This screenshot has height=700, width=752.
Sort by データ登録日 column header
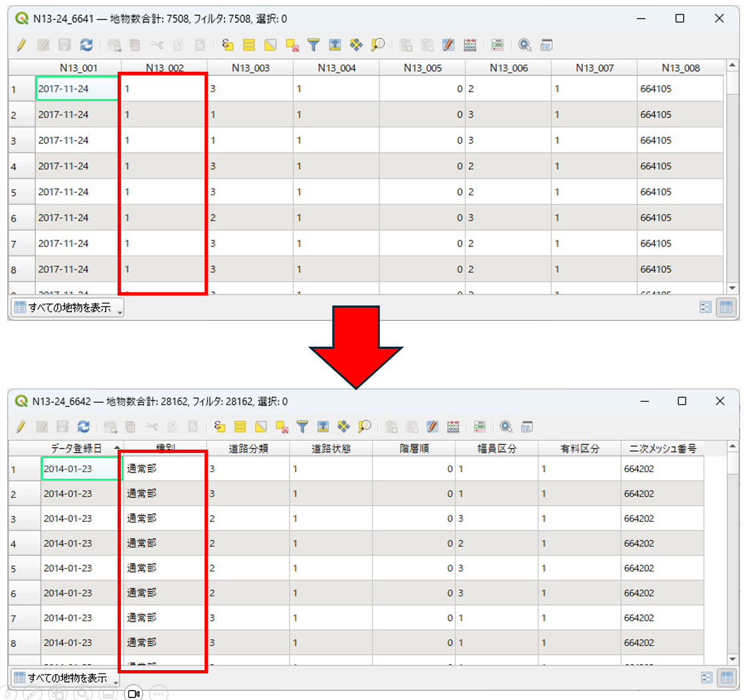point(76,449)
